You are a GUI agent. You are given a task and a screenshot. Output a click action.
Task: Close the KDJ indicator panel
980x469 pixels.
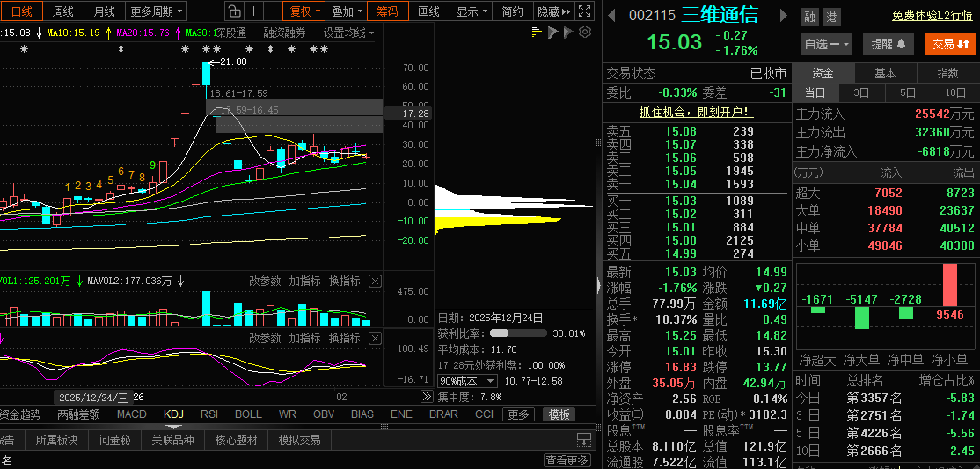point(375,338)
